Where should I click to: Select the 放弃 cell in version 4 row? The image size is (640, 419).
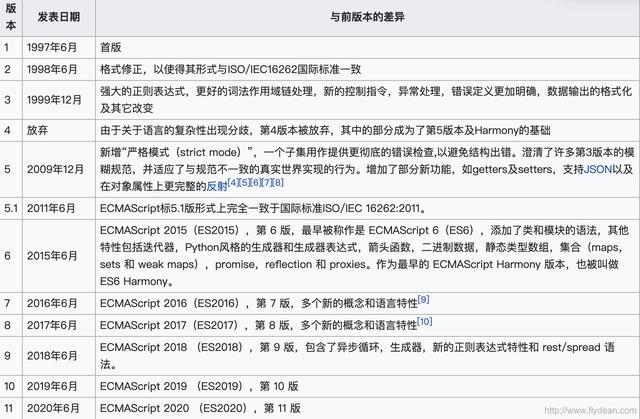pos(59,131)
